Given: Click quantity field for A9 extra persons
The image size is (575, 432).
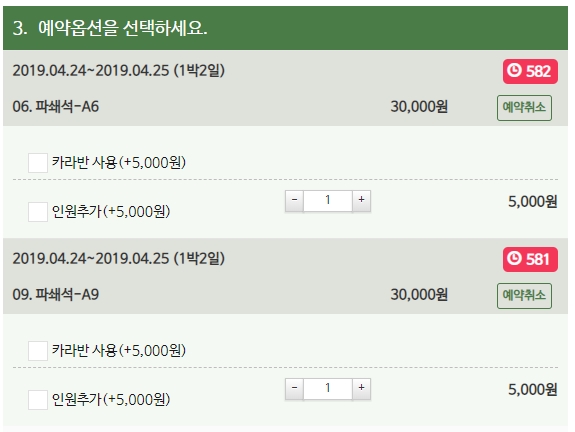Looking at the screenshot, I should coord(328,389).
